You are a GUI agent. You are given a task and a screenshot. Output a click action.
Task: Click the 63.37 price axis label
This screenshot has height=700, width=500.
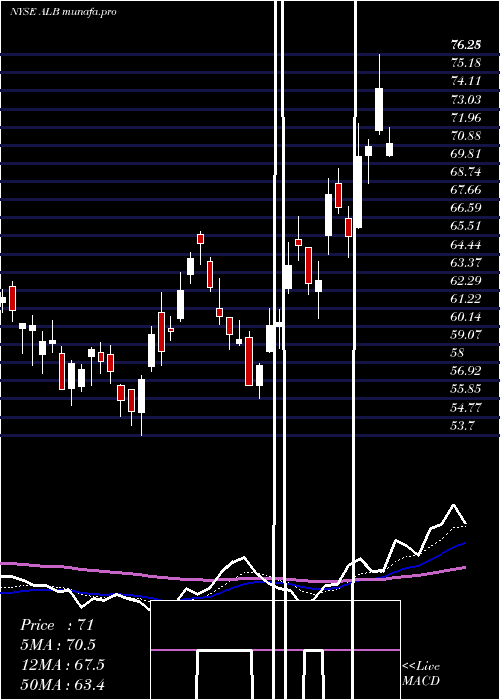pos(466,262)
